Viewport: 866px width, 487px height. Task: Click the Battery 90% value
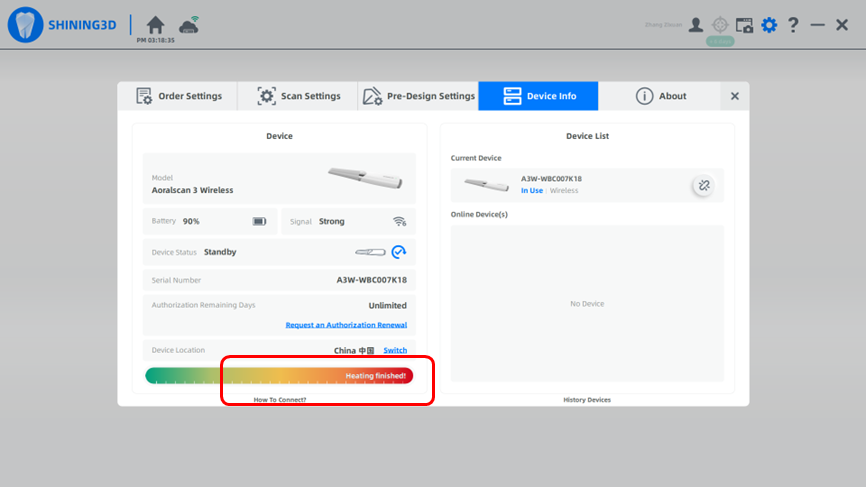(191, 221)
